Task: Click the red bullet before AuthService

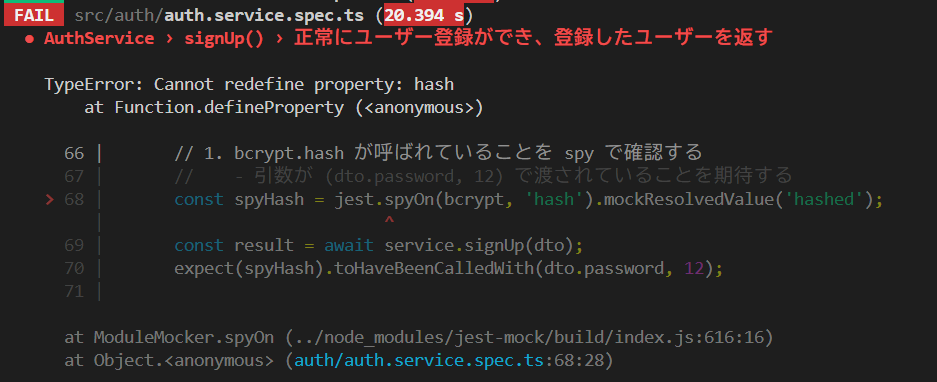Action: coord(29,39)
